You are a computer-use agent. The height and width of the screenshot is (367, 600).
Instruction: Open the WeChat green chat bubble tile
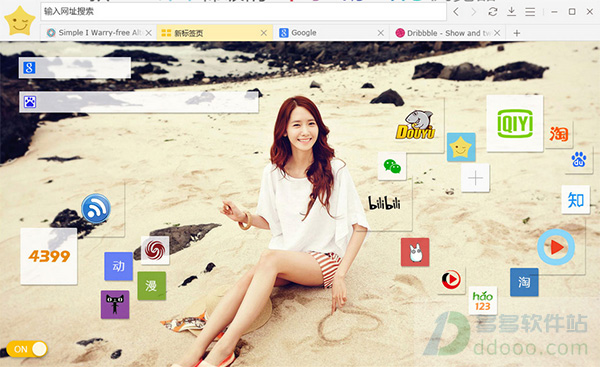point(392,166)
